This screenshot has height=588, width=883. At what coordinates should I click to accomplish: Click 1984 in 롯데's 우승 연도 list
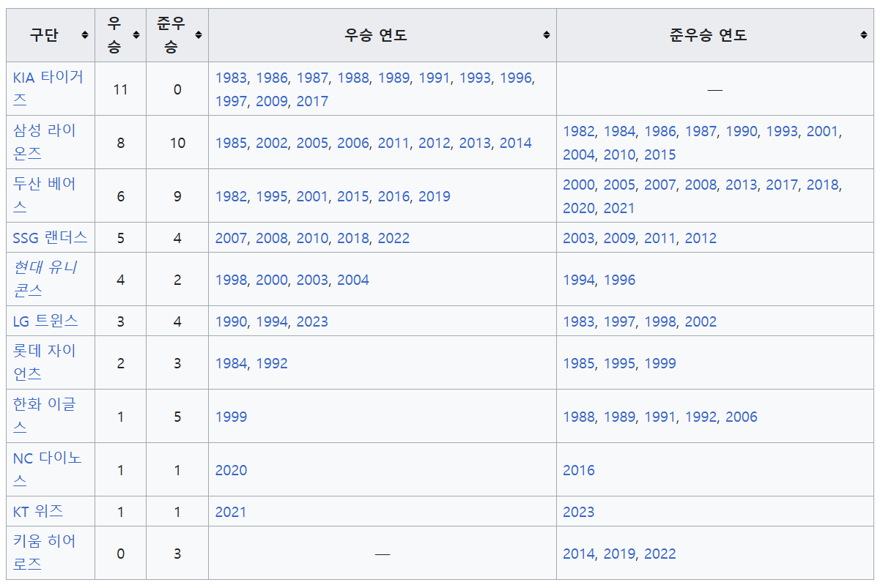tap(232, 363)
